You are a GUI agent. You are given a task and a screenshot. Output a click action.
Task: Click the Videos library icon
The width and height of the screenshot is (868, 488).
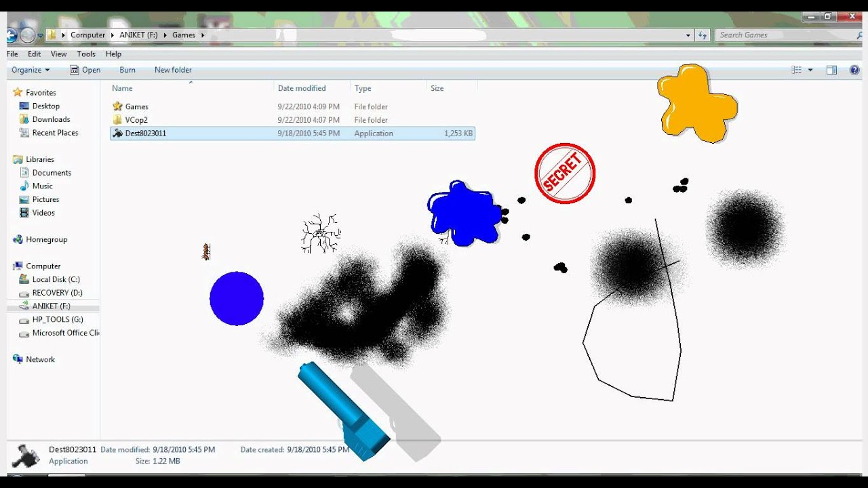[24, 213]
